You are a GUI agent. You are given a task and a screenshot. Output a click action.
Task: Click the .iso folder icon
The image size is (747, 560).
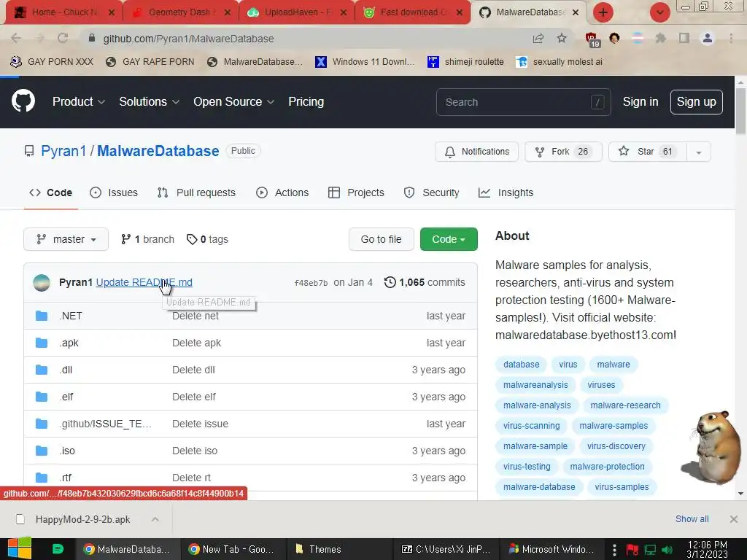tap(42, 451)
